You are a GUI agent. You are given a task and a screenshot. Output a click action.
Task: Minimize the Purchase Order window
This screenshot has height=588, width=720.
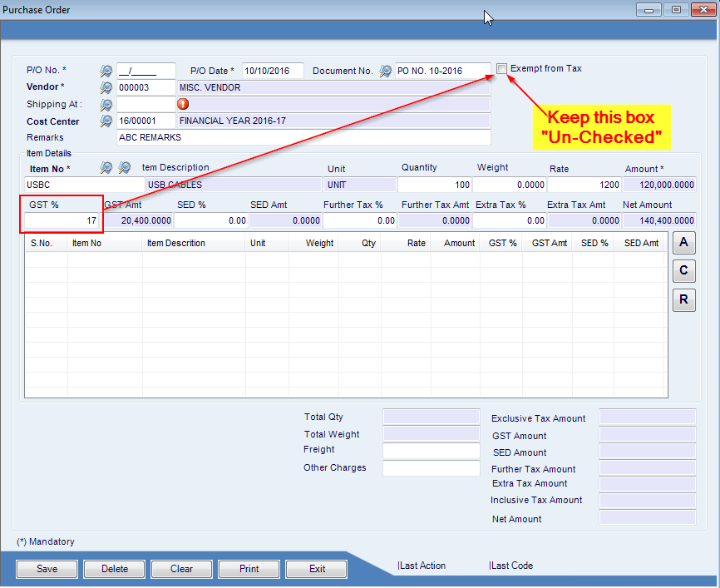pyautogui.click(x=648, y=10)
